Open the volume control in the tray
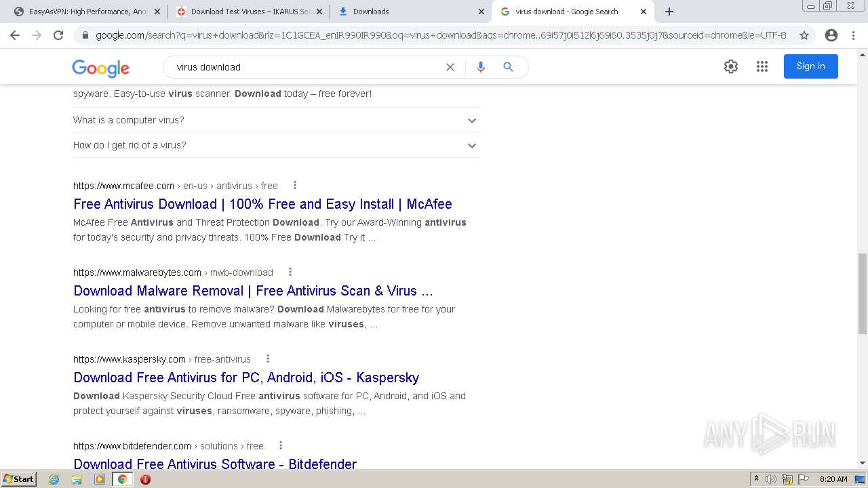The image size is (868, 488). click(771, 479)
